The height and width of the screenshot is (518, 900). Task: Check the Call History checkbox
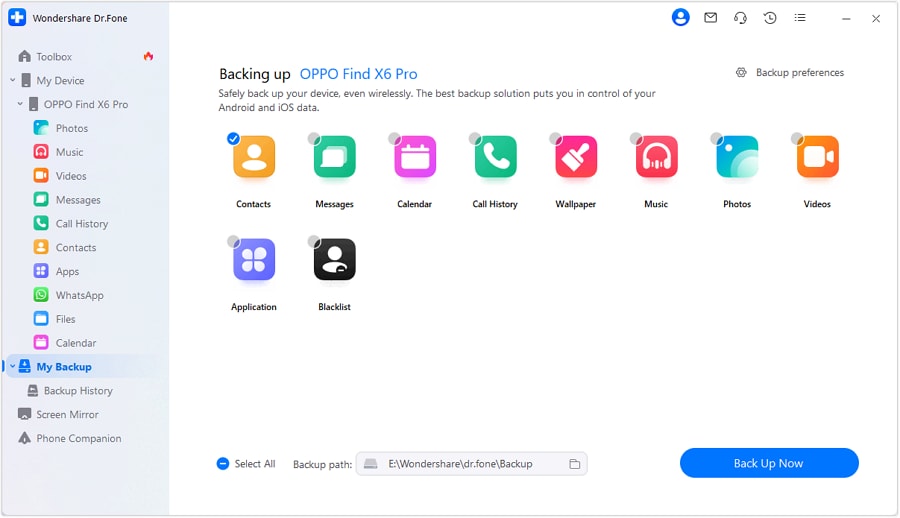click(x=475, y=138)
